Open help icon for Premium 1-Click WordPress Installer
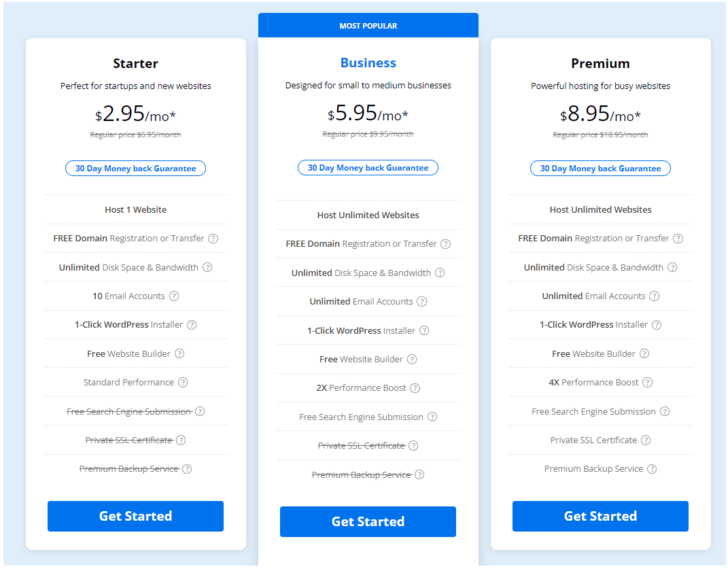This screenshot has height=571, width=728. pos(657,325)
